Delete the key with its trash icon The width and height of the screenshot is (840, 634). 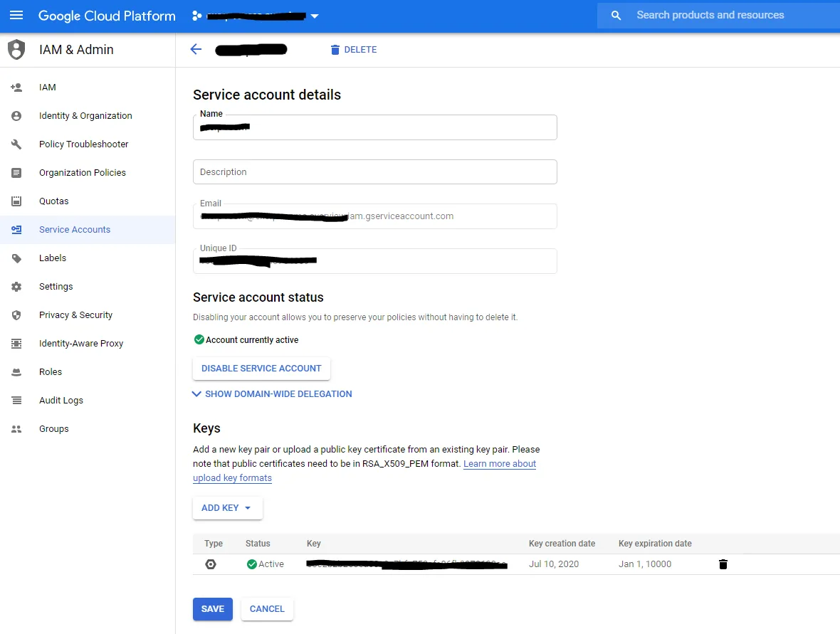click(723, 564)
